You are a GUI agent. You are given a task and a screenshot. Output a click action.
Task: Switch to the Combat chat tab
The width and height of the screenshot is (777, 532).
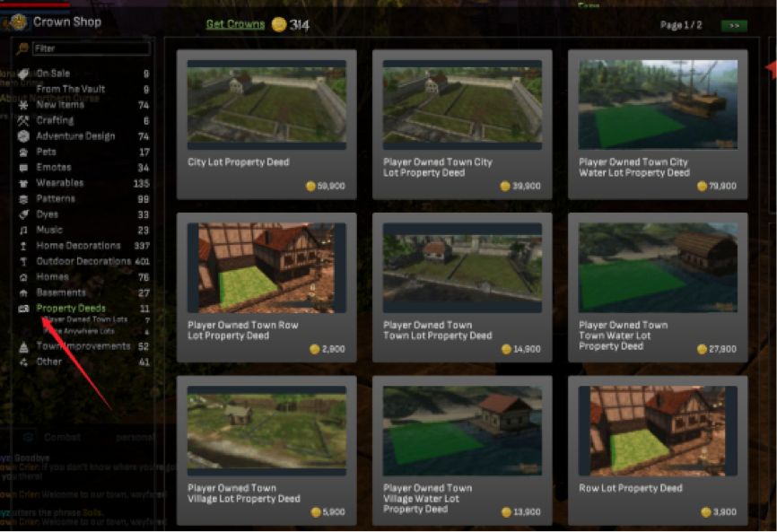click(x=62, y=437)
